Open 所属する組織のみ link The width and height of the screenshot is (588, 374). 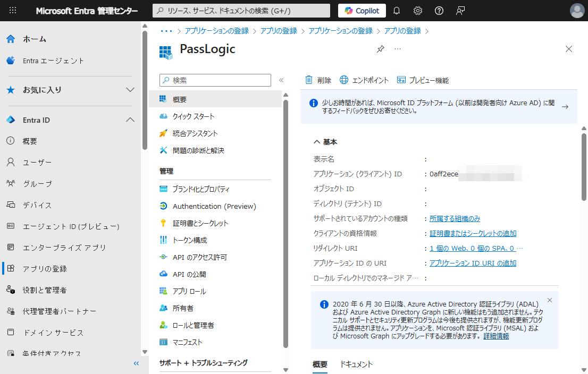click(x=455, y=218)
